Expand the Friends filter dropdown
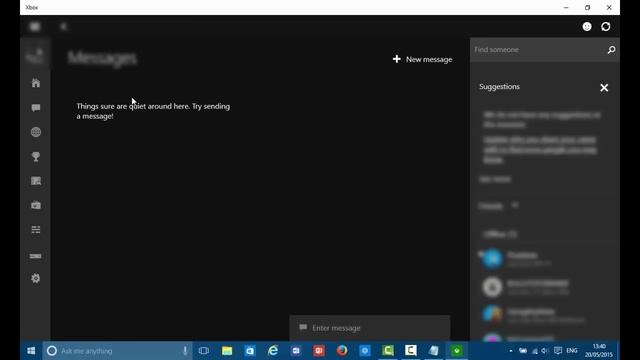The width and height of the screenshot is (640, 360). click(498, 206)
